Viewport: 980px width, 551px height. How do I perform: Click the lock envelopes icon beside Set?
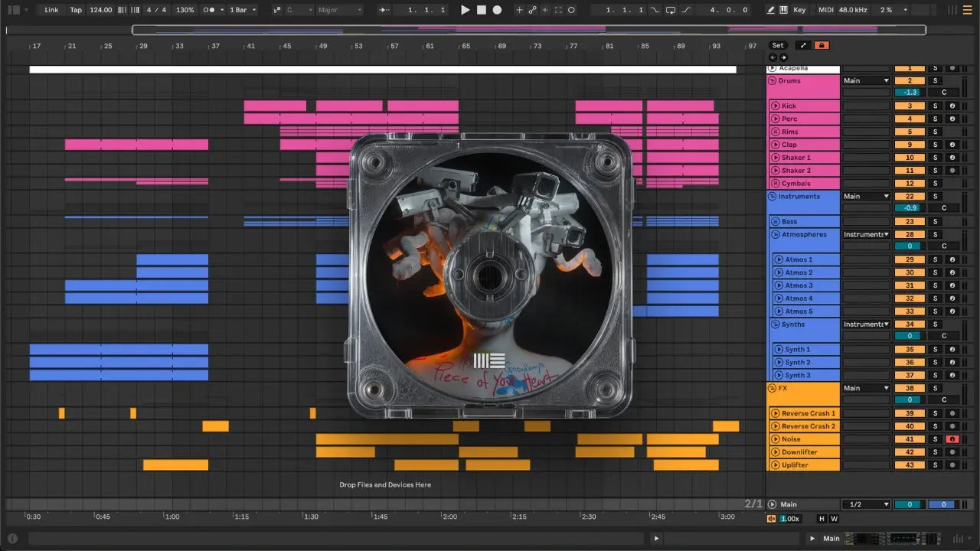coord(822,45)
